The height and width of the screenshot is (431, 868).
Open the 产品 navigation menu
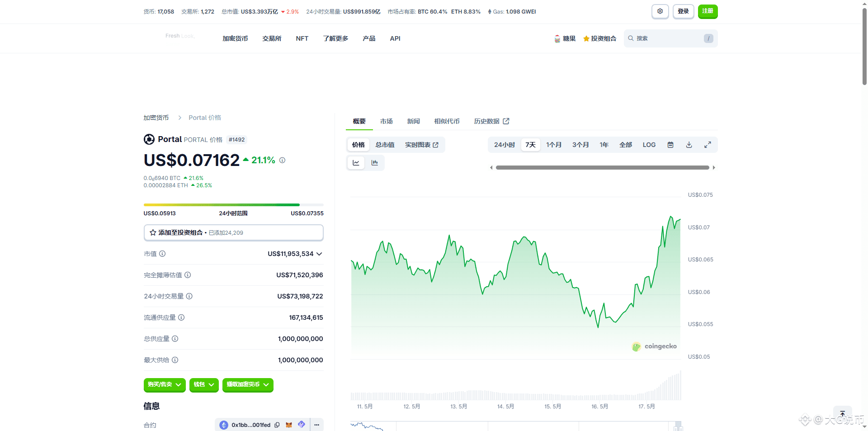pos(369,38)
